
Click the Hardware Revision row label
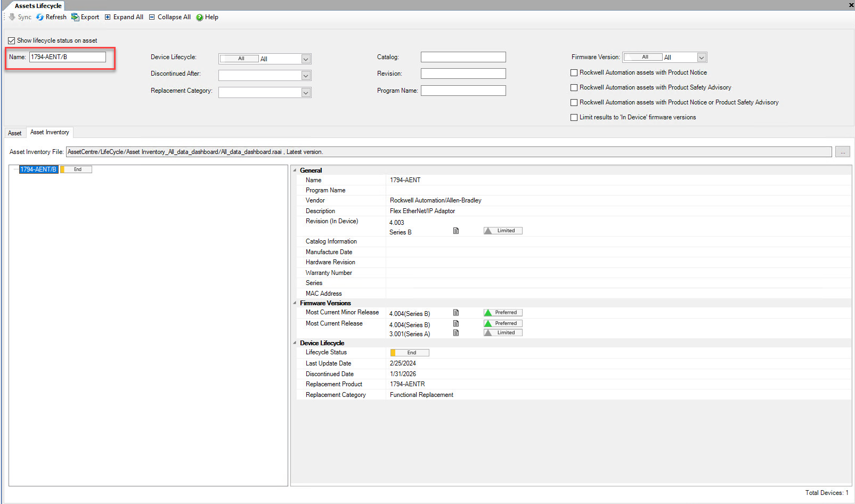(x=331, y=262)
